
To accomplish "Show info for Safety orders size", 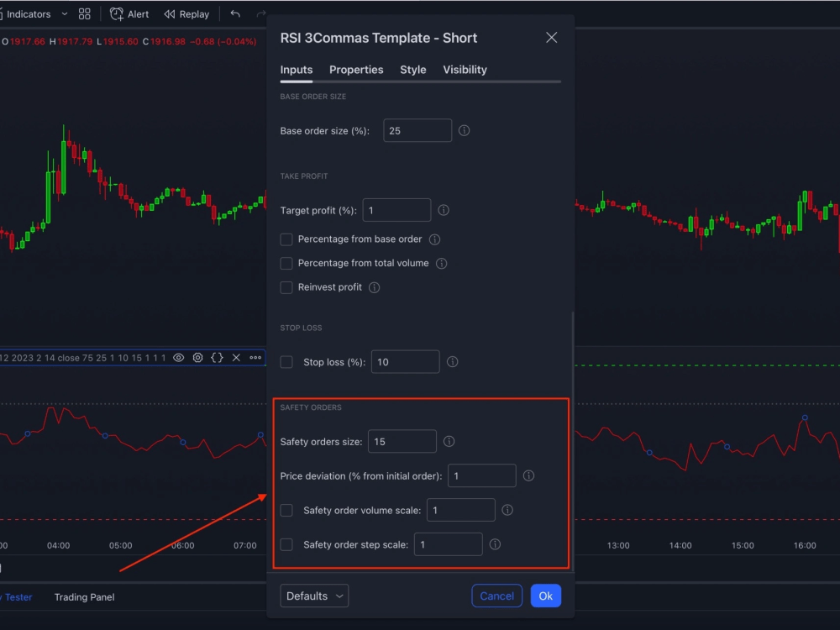I will [449, 442].
